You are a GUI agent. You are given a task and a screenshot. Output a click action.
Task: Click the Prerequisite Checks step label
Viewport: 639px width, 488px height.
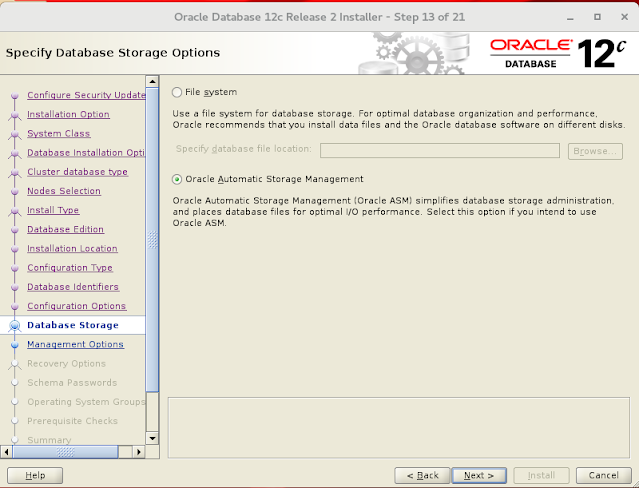click(73, 421)
